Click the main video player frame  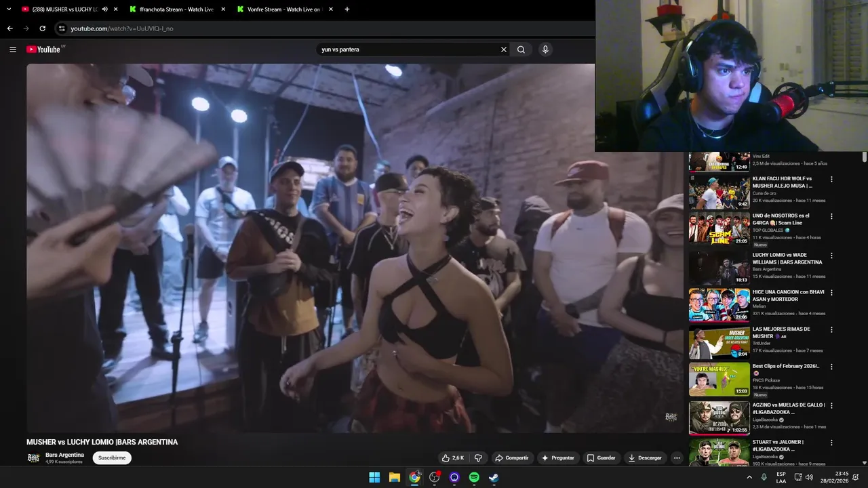[x=355, y=248]
